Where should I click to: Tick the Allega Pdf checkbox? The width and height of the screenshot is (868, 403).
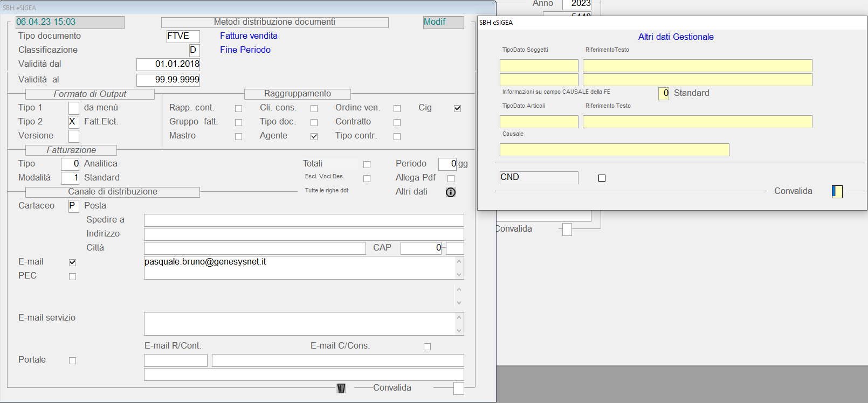(x=451, y=178)
